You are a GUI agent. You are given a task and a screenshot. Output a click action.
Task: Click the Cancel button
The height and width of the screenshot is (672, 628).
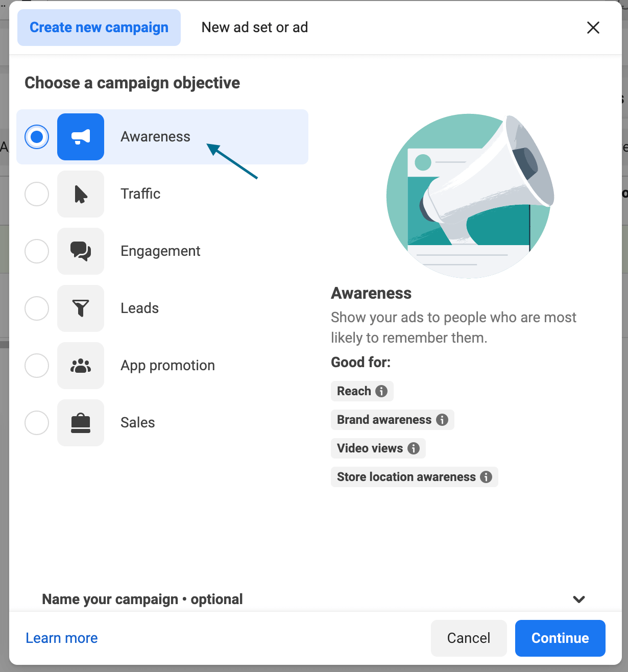468,638
